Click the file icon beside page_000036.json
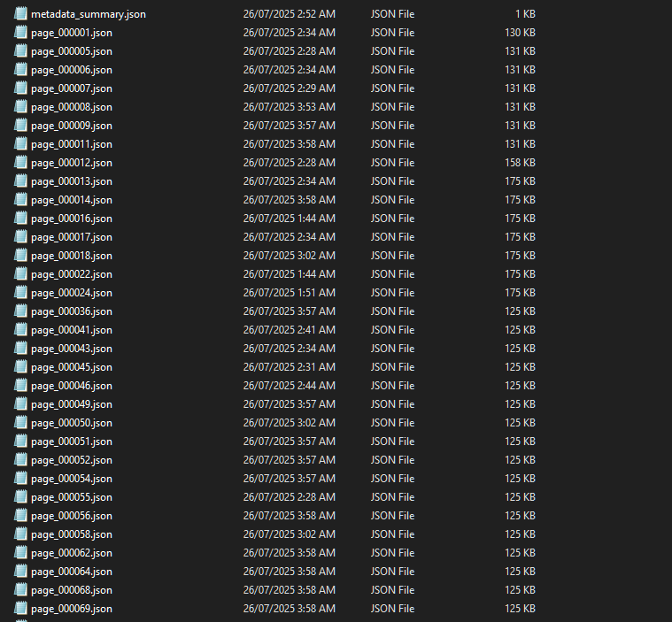 (x=20, y=311)
